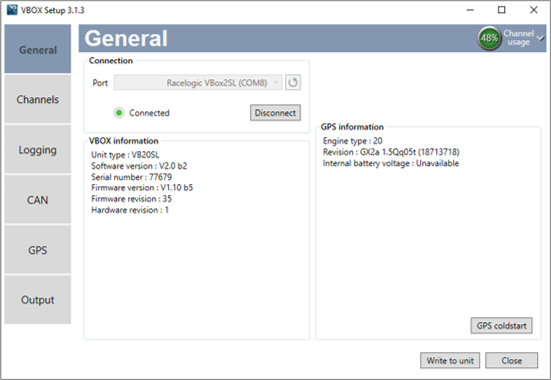Screen dimensions: 551x380
Task: Click the VBOX Setup app icon in title bar
Action: point(12,10)
